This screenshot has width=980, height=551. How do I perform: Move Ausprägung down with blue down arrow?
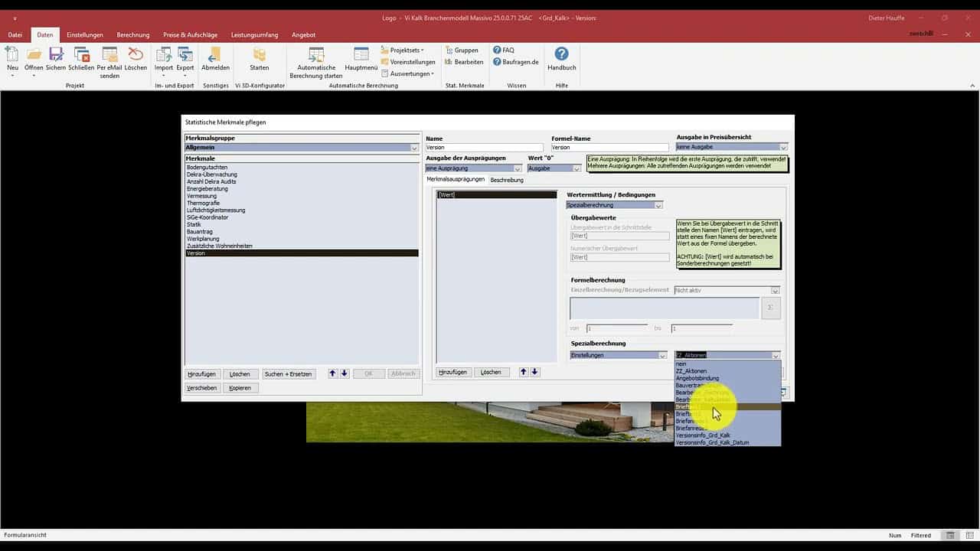(535, 372)
